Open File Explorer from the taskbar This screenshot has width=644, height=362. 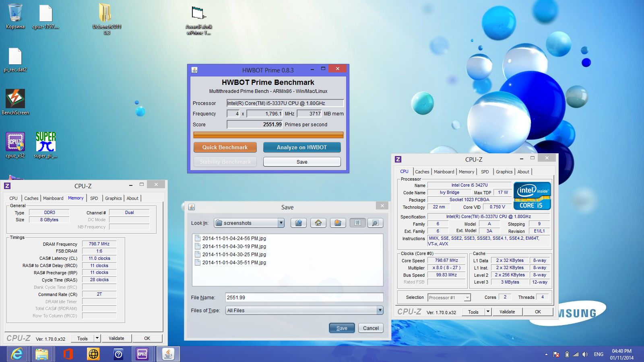(x=41, y=354)
